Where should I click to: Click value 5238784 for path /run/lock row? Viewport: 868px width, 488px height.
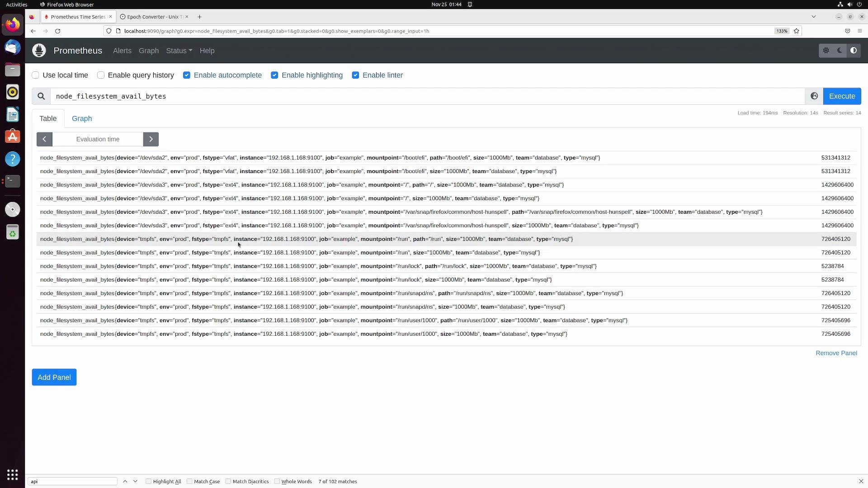pos(832,266)
